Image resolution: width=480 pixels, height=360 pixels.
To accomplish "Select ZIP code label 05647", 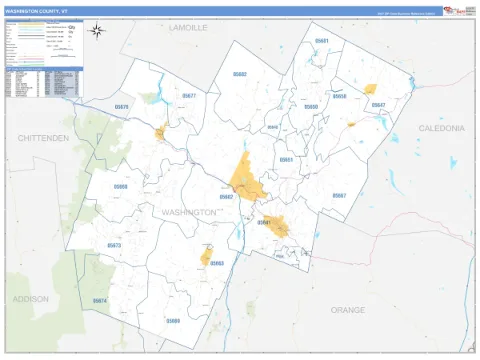I will 378,105.
